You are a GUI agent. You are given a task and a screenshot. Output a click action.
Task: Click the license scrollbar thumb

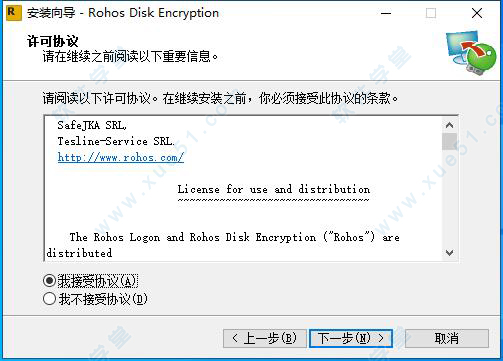coord(449,141)
